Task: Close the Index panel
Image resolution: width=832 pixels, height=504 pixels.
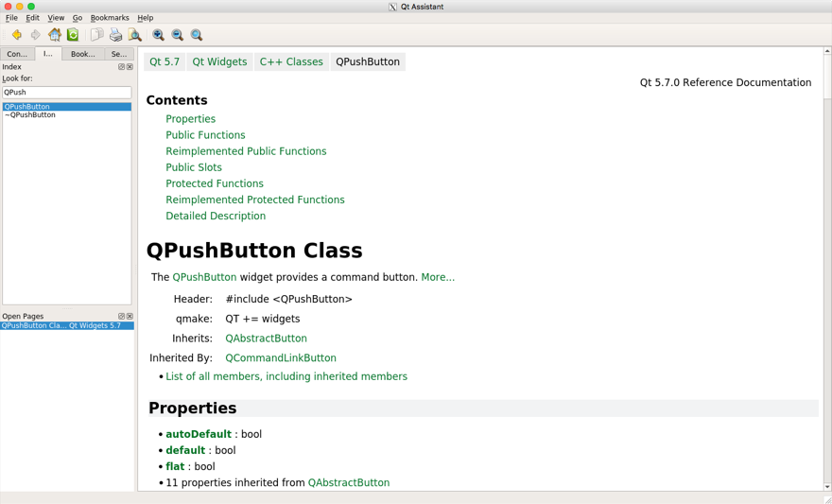Action: [130, 67]
